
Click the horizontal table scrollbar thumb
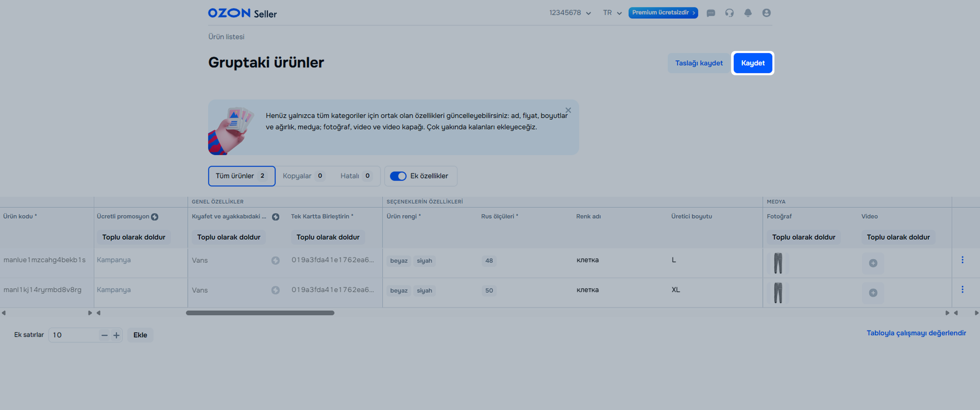click(x=260, y=313)
